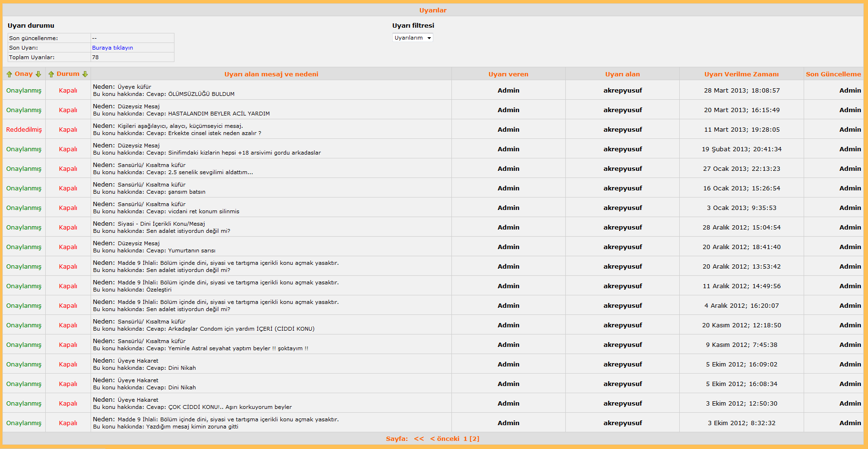Sort Durum column descending with down arrow

click(85, 74)
